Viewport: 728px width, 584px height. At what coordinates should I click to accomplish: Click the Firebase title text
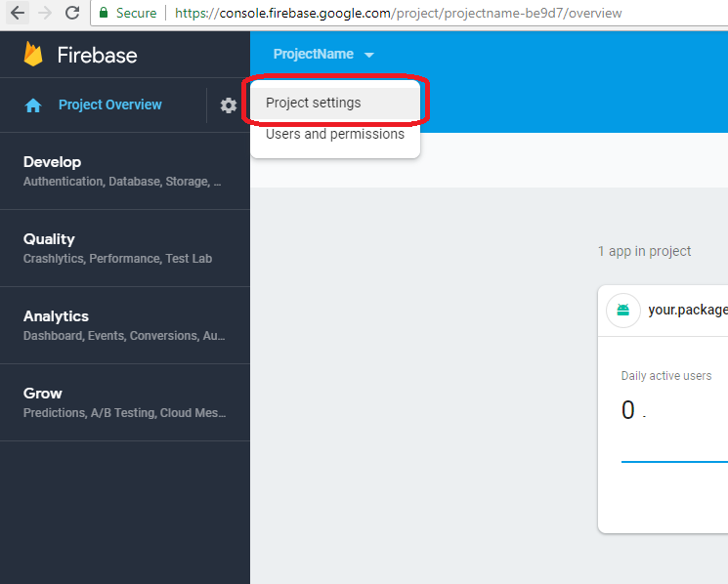pyautogui.click(x=96, y=55)
